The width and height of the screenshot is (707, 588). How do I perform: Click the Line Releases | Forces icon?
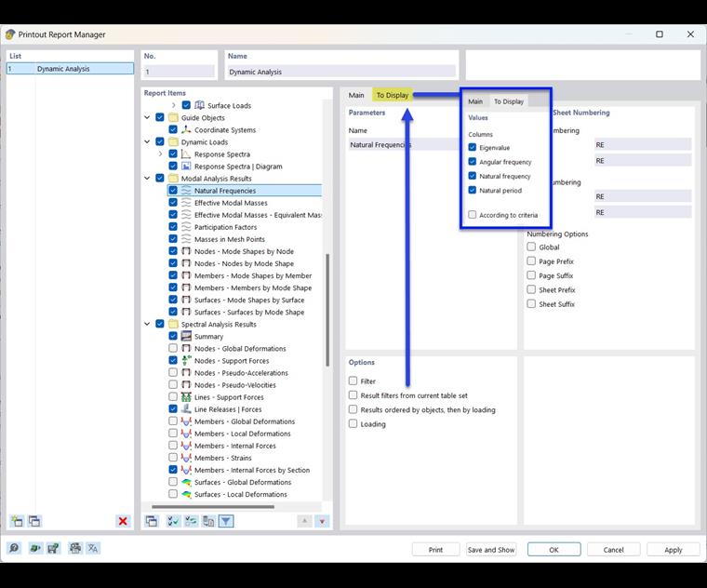click(186, 409)
